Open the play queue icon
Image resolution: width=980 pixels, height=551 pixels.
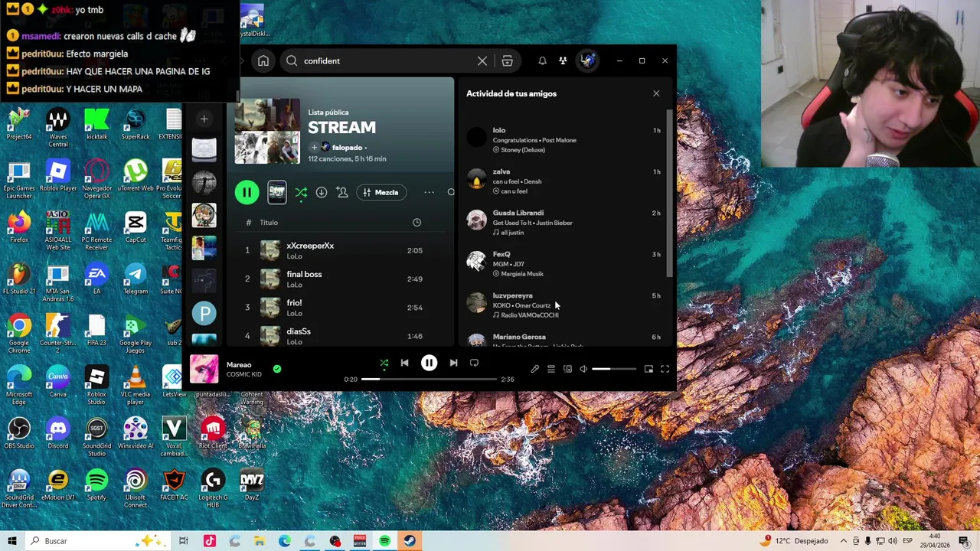click(x=551, y=369)
